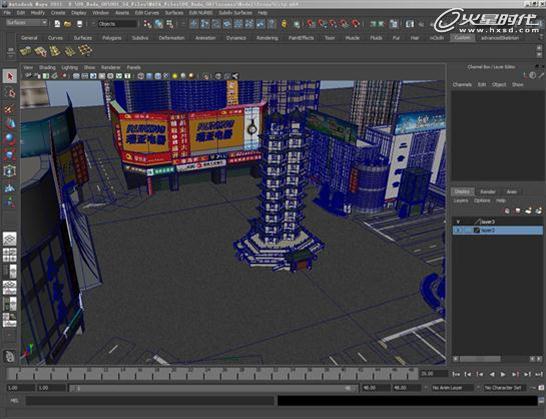Screen dimensions: 546x419
Task: Pick the Scale tool in toolbox
Action: (x=10, y=155)
